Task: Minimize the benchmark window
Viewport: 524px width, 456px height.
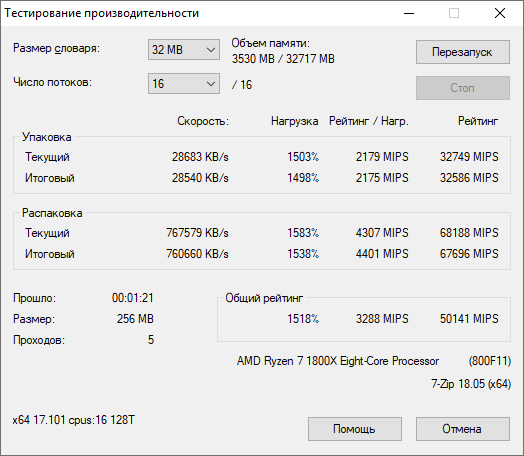Action: [x=409, y=13]
